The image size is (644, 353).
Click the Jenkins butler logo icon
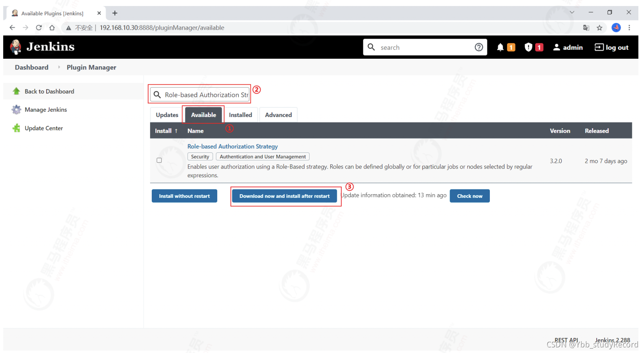pyautogui.click(x=16, y=47)
